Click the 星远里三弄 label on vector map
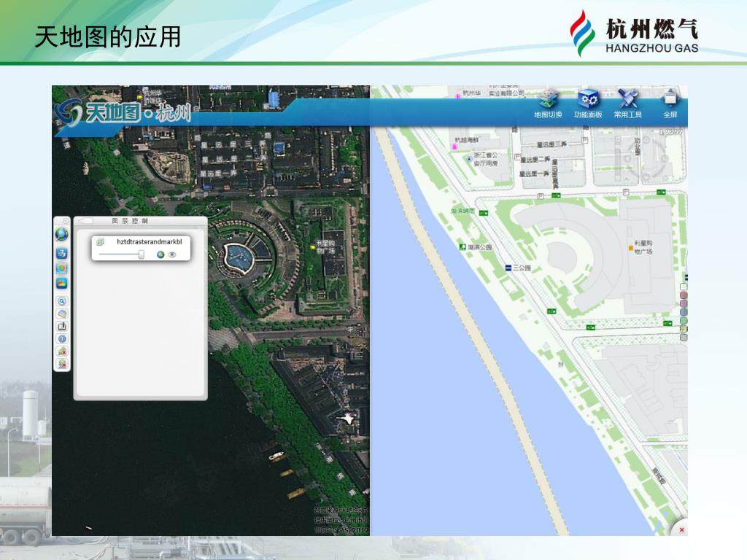This screenshot has width=747, height=560. pos(551,144)
